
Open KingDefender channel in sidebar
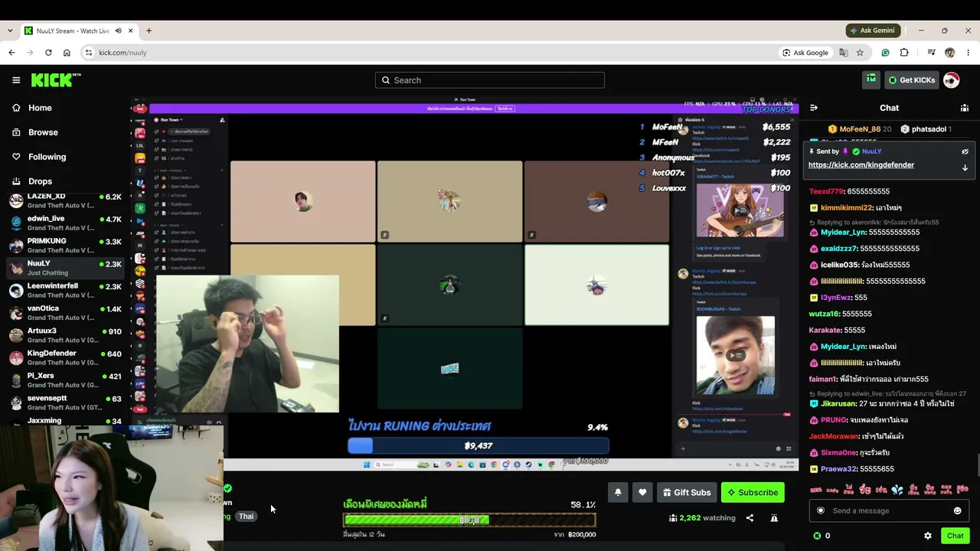point(64,357)
